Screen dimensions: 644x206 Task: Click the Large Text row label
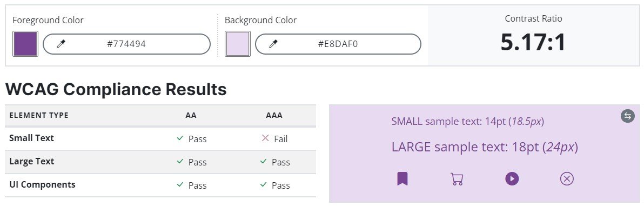point(32,162)
